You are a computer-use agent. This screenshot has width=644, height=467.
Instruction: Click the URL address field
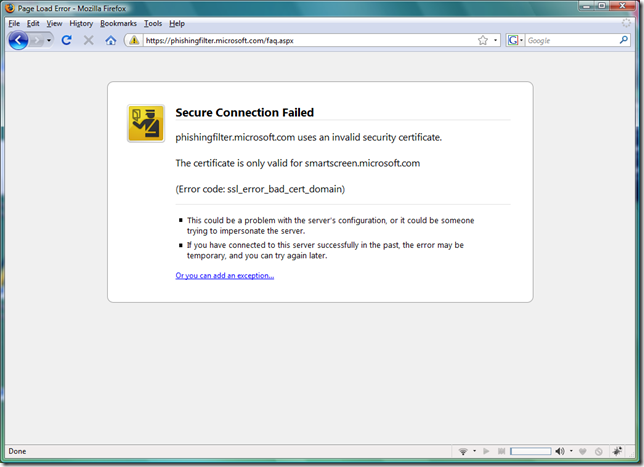309,40
